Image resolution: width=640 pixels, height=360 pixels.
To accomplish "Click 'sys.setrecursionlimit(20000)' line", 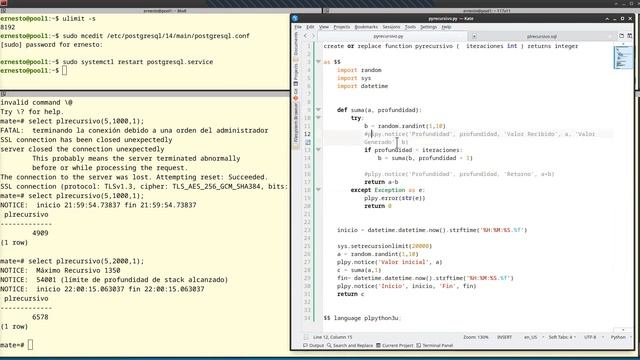I will pos(384,246).
